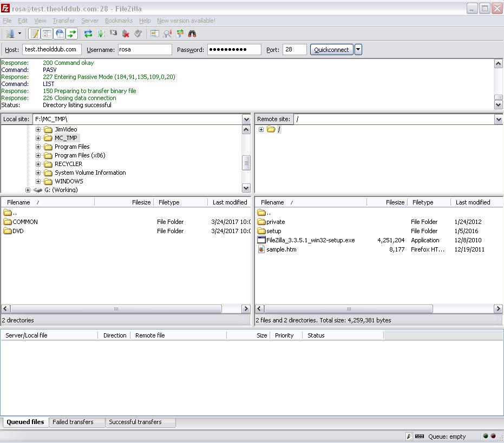Toggle the message log display

34,34
